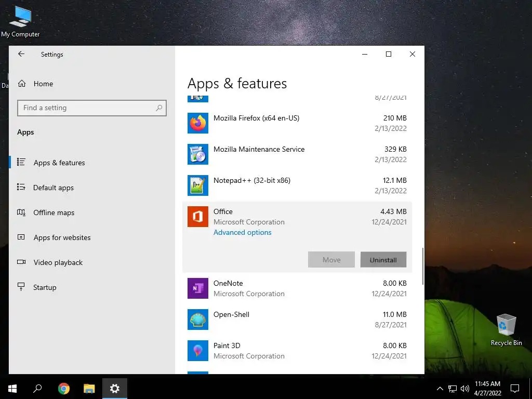Click the Mozilla Maintenance Service icon
The height and width of the screenshot is (399, 532).
[x=198, y=154]
